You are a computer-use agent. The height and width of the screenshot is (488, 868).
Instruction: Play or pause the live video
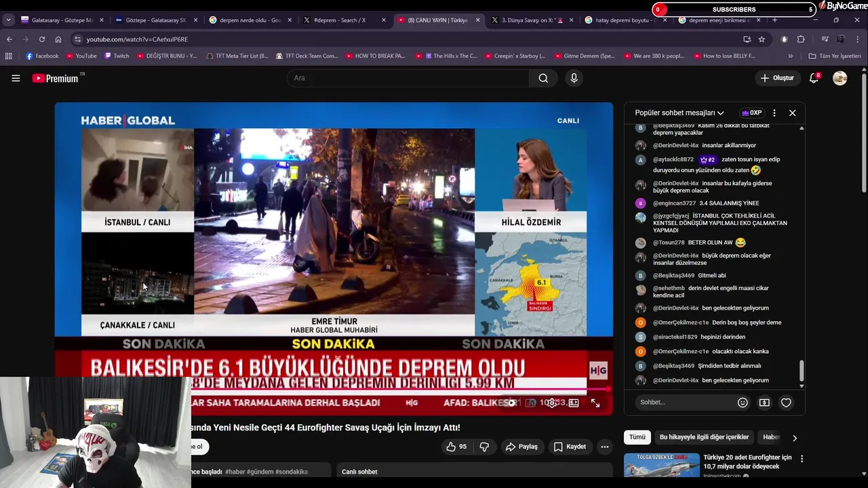[511, 403]
